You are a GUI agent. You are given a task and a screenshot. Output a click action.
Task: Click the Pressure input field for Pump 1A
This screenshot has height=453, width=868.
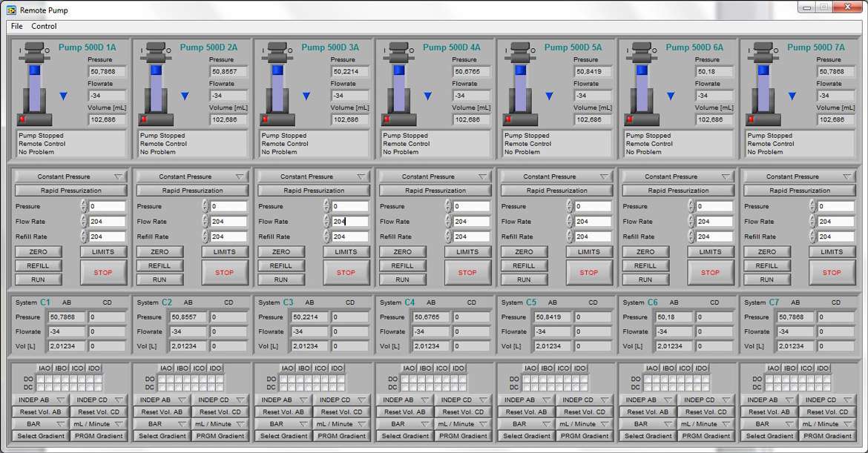[107, 206]
